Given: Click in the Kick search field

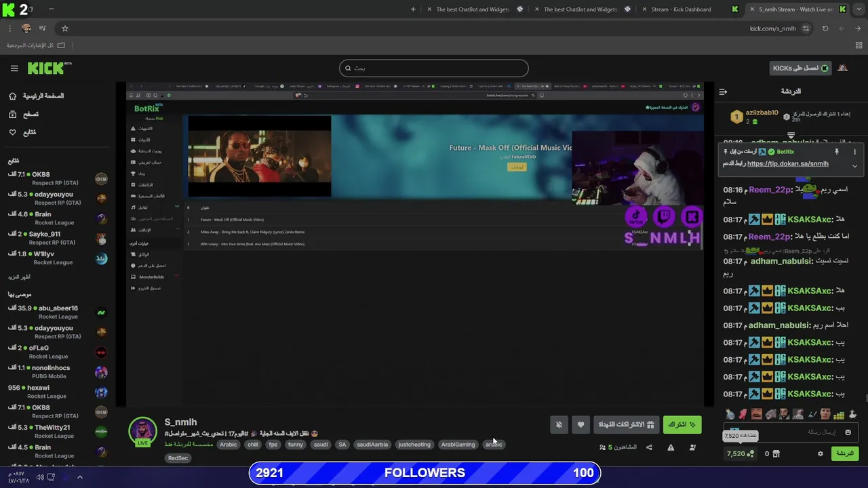Looking at the screenshot, I should (434, 68).
